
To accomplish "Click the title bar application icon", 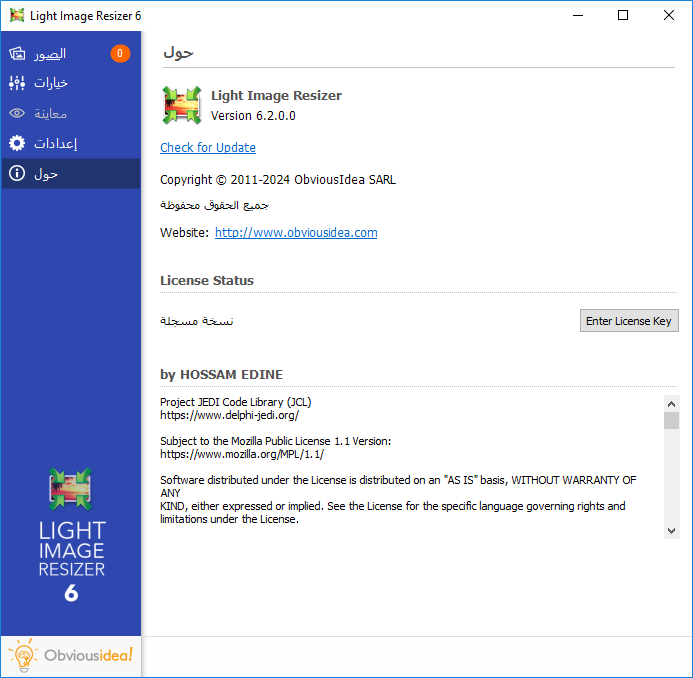I will 17,15.
